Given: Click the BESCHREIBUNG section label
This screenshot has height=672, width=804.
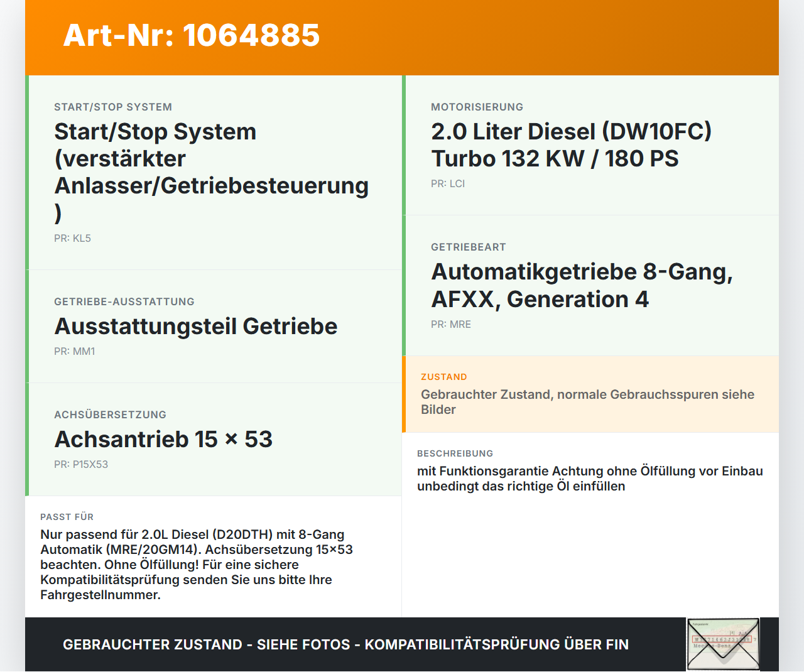Looking at the screenshot, I should 455,453.
